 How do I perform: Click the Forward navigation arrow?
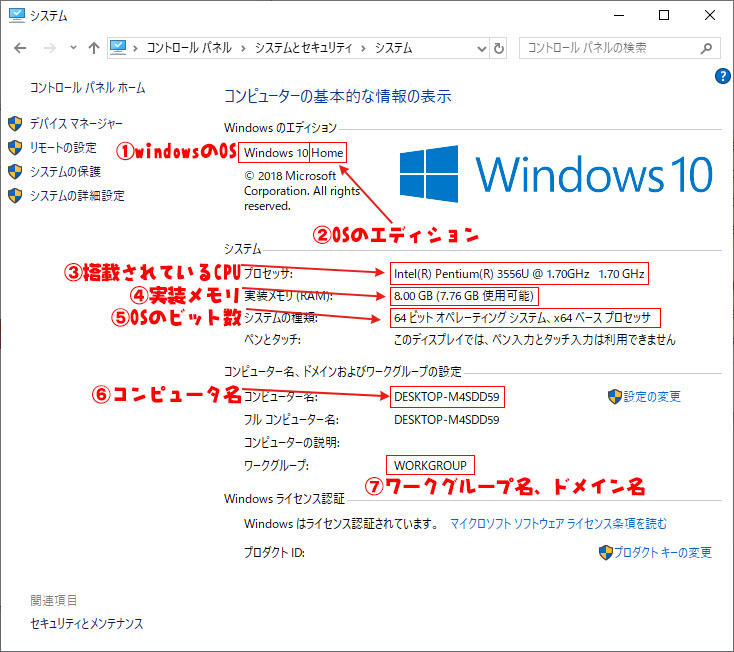[49, 48]
